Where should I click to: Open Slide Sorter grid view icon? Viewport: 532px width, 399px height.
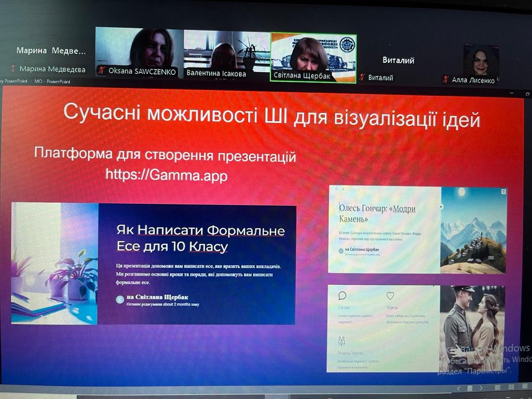tap(511, 387)
